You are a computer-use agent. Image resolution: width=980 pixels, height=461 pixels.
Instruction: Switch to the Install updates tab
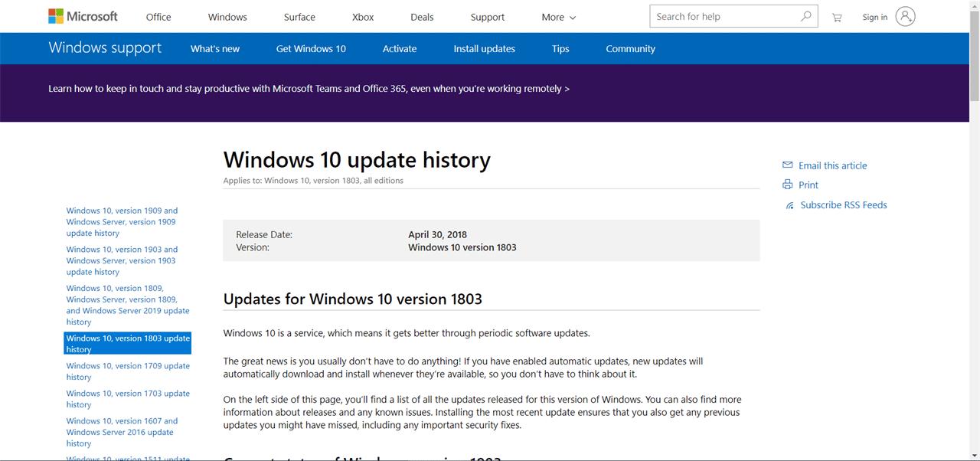484,48
